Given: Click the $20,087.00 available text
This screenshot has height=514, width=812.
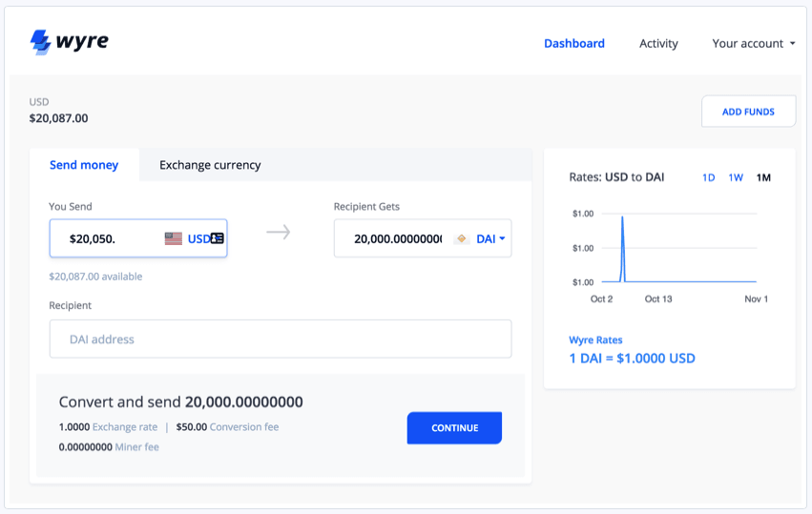Looking at the screenshot, I should pyautogui.click(x=95, y=277).
